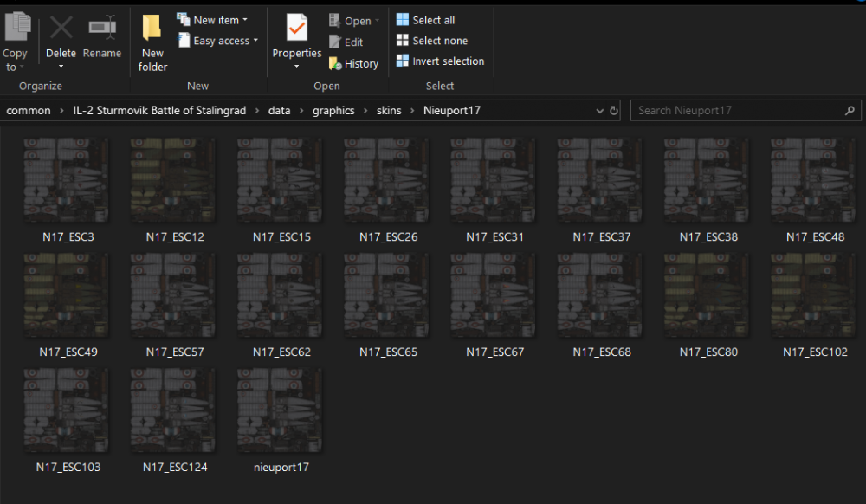The height and width of the screenshot is (504, 866).
Task: Select the N17_ESC3 skin thumbnail
Action: (x=67, y=182)
